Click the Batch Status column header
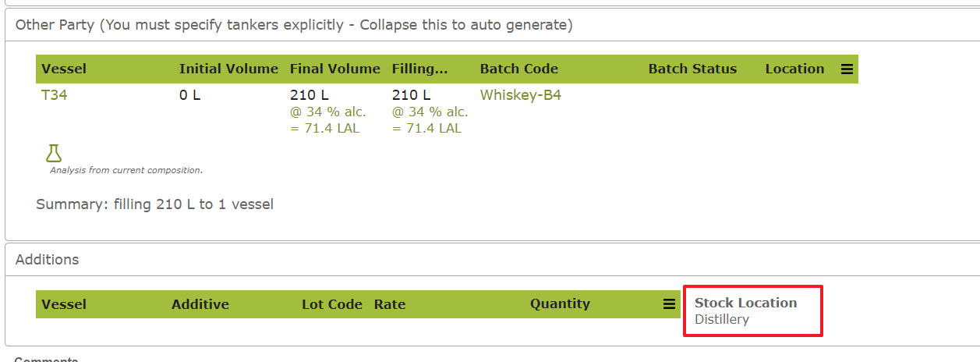Image resolution: width=980 pixels, height=362 pixels. pos(692,69)
